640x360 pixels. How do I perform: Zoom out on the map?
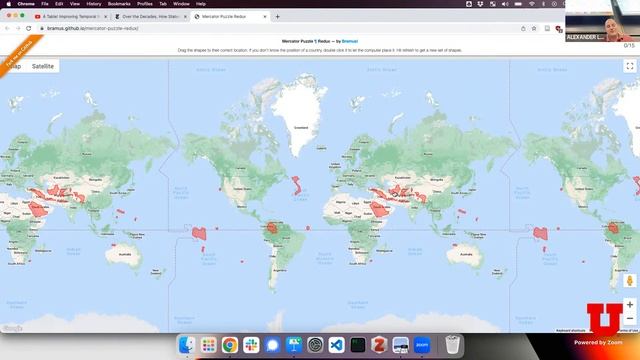(x=630, y=318)
